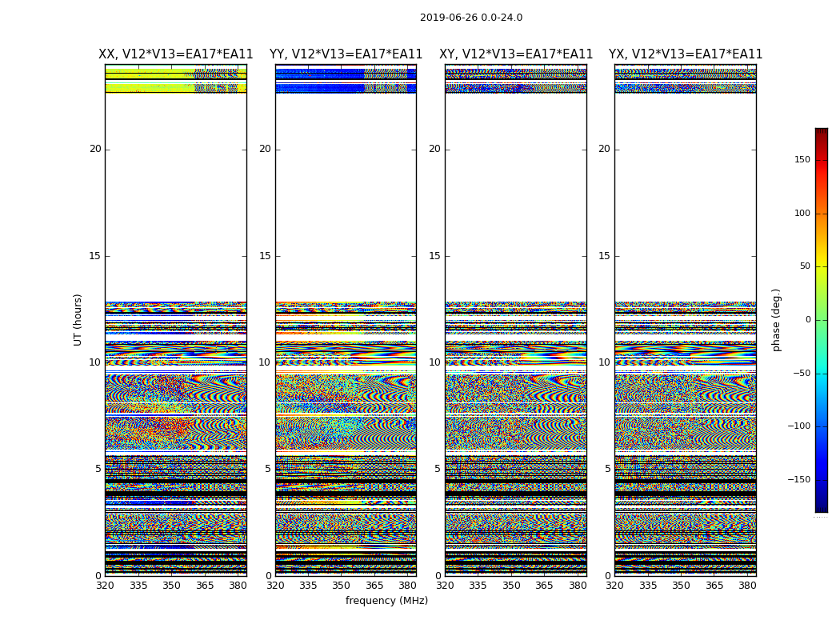Click the '350' tick label on XX x-axis
This screenshot has width=840, height=640.
tap(171, 586)
